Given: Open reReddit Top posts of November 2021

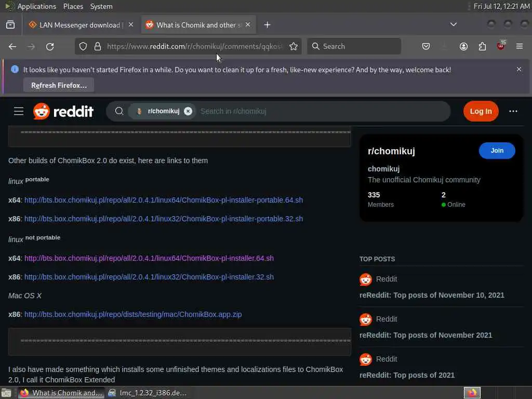Looking at the screenshot, I should point(425,335).
